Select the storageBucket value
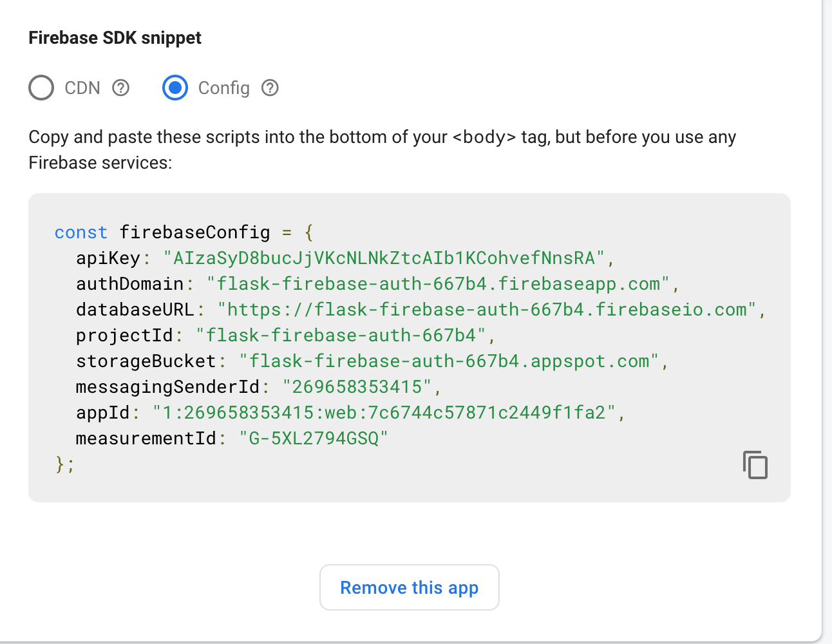 click(x=451, y=361)
